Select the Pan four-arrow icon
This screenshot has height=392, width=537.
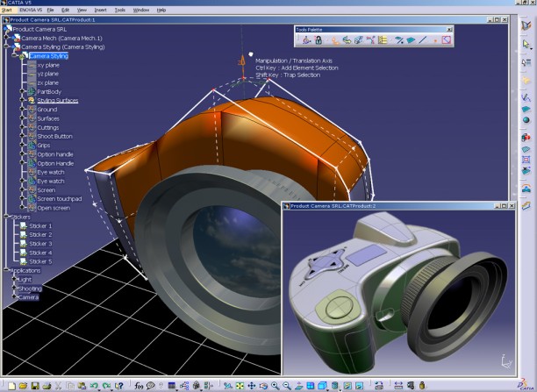(x=251, y=386)
